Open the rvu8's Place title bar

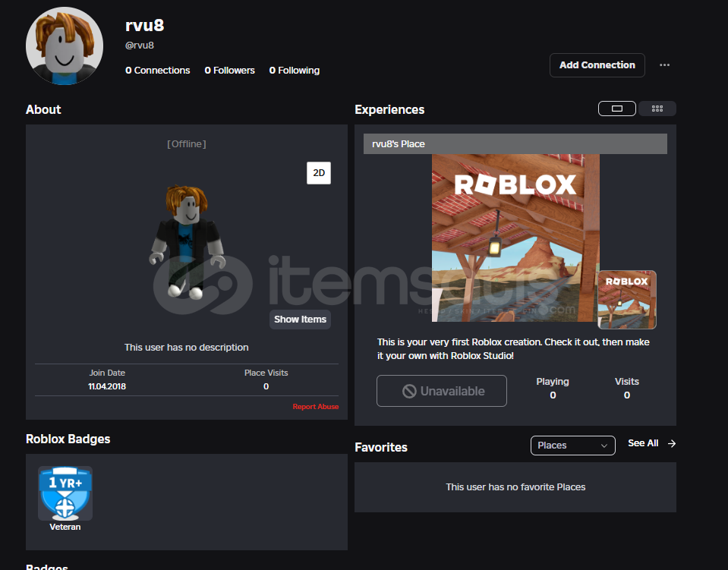515,144
